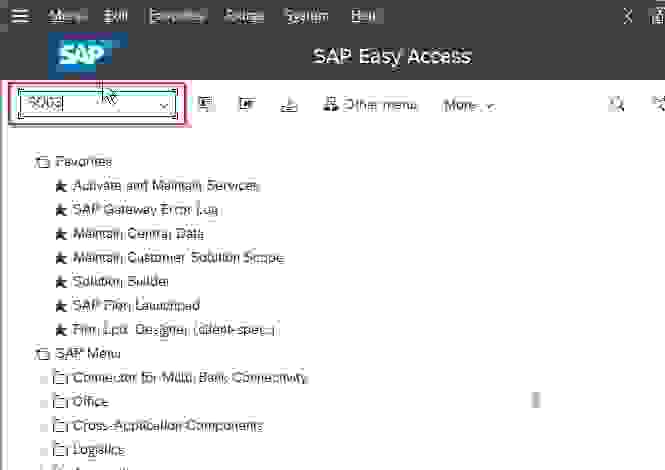Image resolution: width=665 pixels, height=470 pixels.
Task: Click the search magnifier icon
Action: click(617, 105)
